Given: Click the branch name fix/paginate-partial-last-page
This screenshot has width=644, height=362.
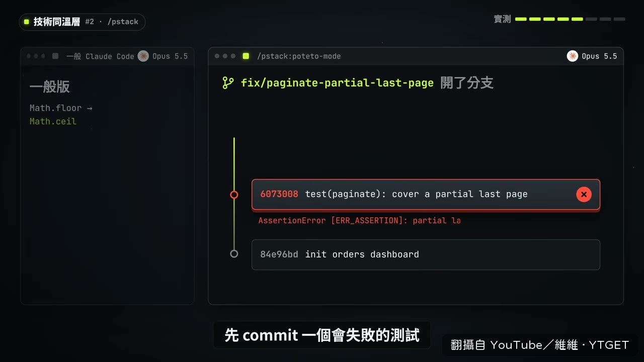Looking at the screenshot, I should pos(337,83).
